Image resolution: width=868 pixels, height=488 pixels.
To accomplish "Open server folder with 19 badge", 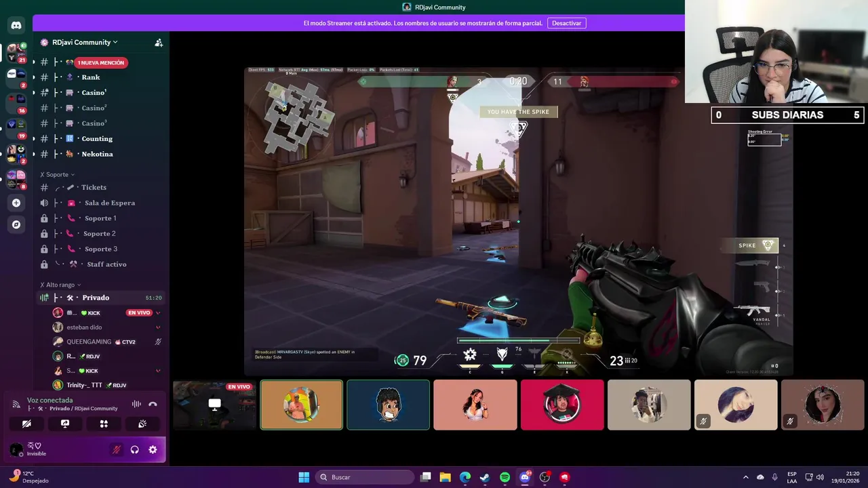I will pyautogui.click(x=16, y=127).
